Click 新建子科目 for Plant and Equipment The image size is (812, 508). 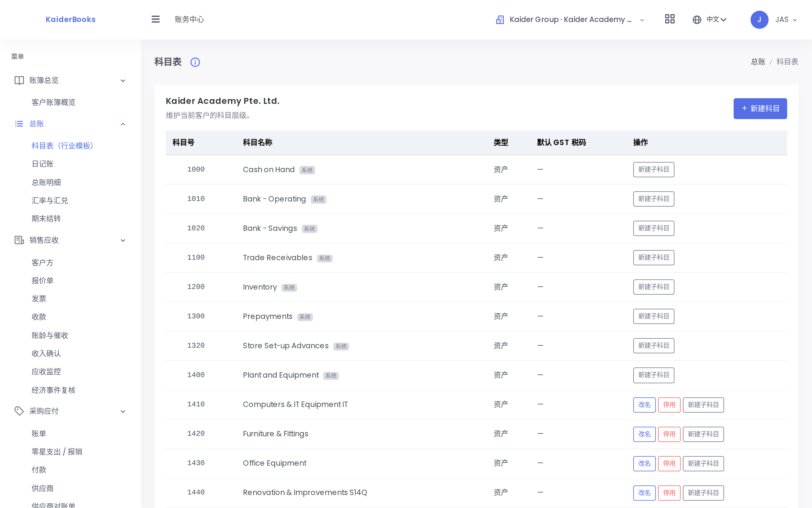[x=654, y=375]
